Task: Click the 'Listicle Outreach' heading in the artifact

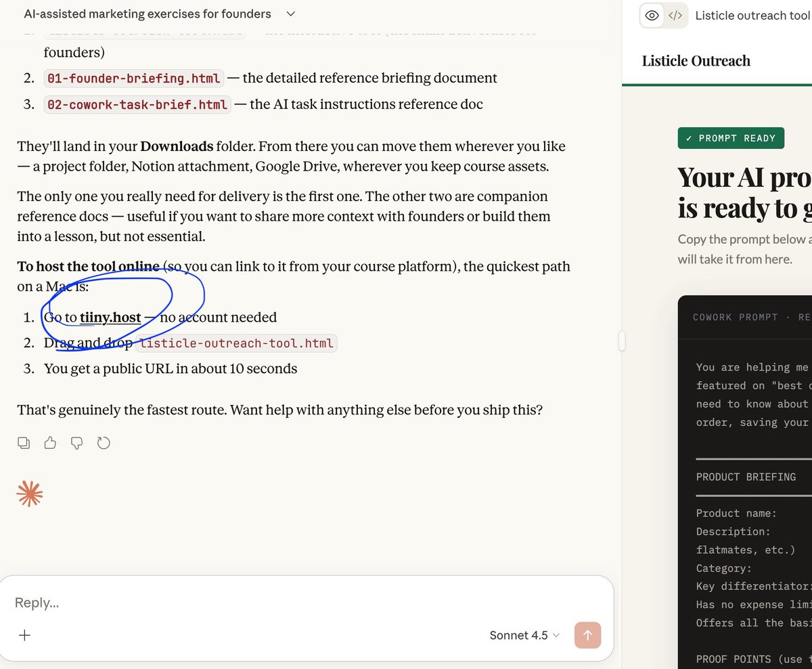Action: tap(696, 61)
